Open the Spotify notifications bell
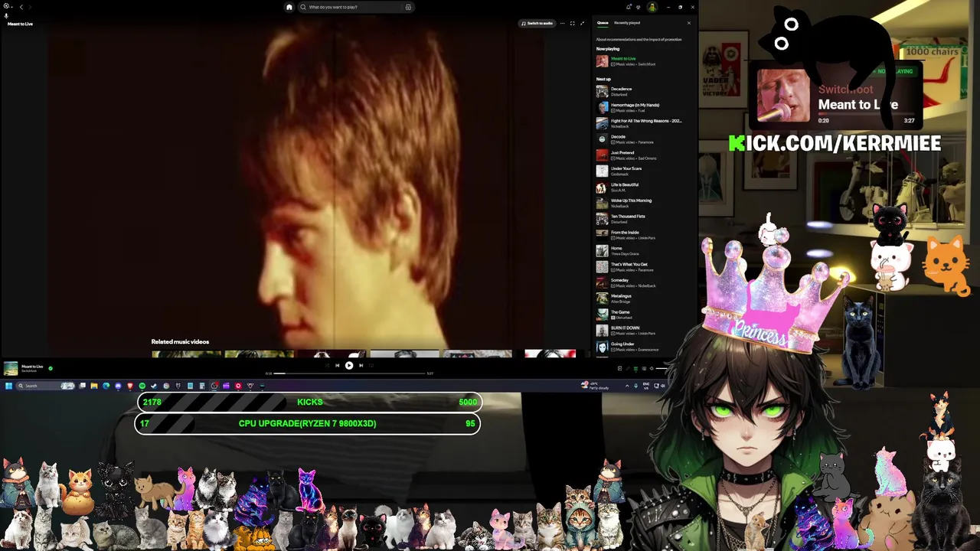 pos(629,7)
